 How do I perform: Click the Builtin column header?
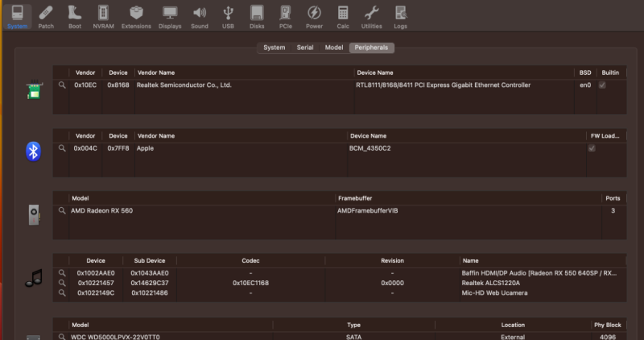click(610, 73)
